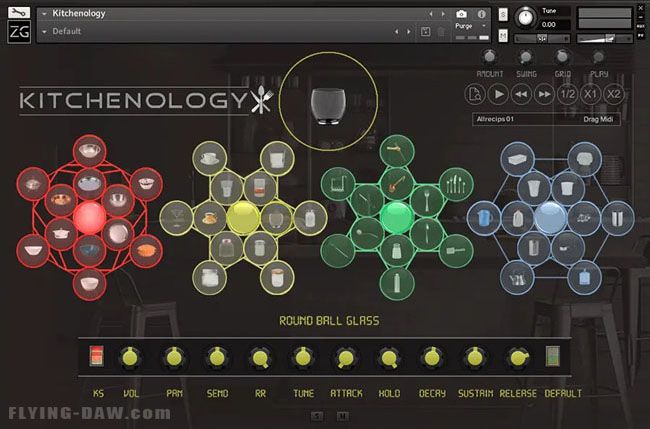Choose the blue water jug in blue cluster
This screenshot has height=429, width=650.
[x=585, y=277]
